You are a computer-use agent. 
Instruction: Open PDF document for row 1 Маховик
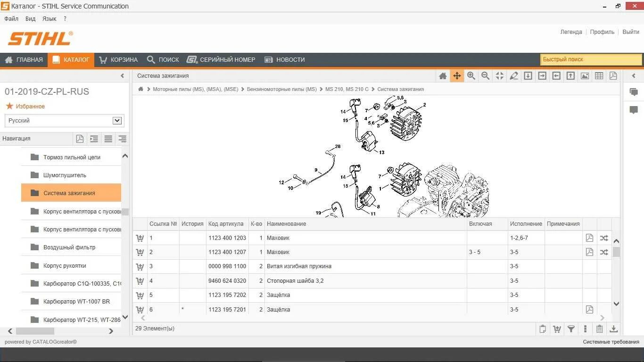click(x=589, y=238)
